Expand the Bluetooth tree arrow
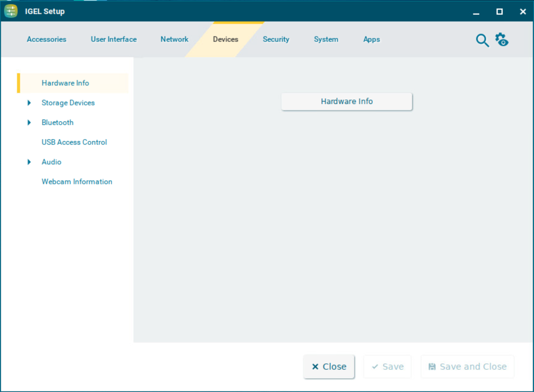The width and height of the screenshot is (534, 392). tap(29, 123)
